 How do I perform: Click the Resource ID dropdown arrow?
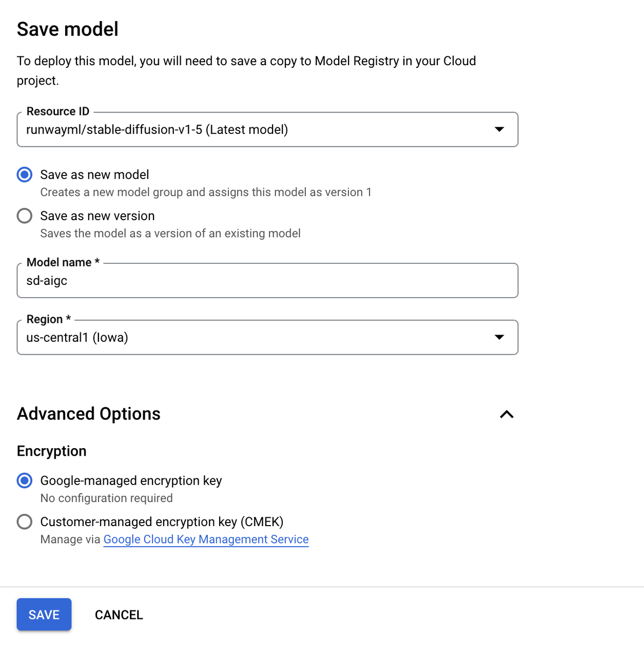pos(499,129)
